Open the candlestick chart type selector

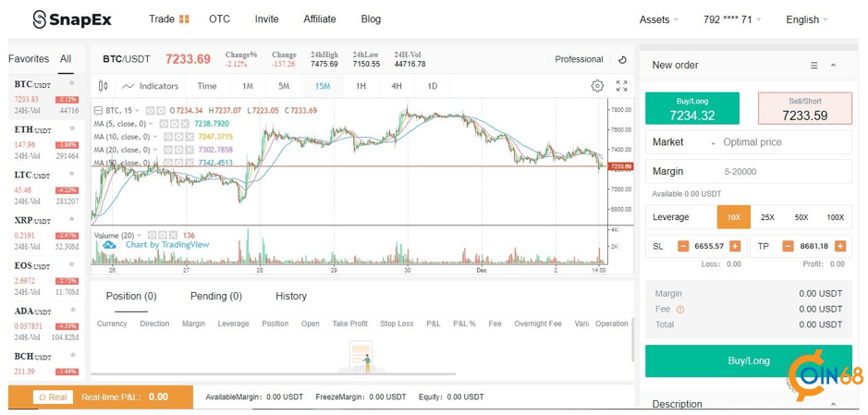click(x=103, y=86)
